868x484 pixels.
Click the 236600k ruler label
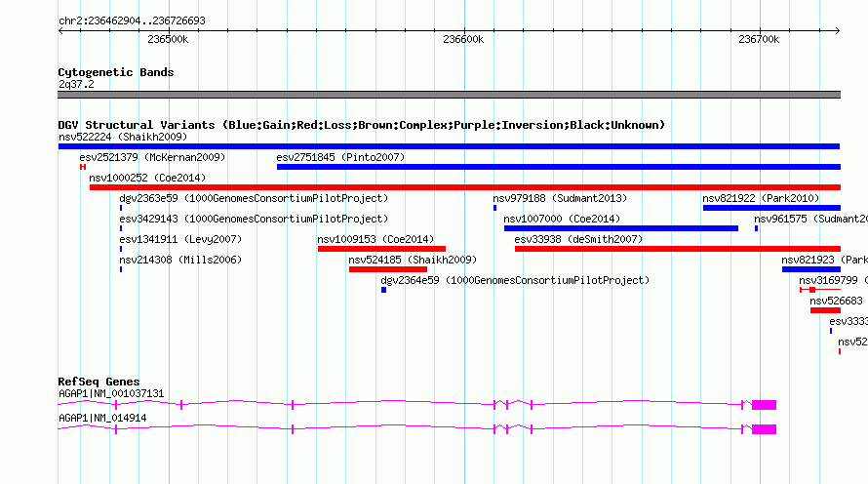[x=463, y=39]
